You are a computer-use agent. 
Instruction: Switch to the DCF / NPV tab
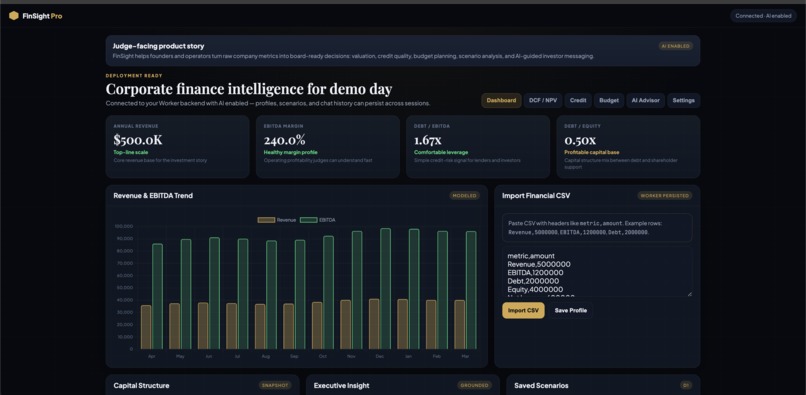(543, 100)
